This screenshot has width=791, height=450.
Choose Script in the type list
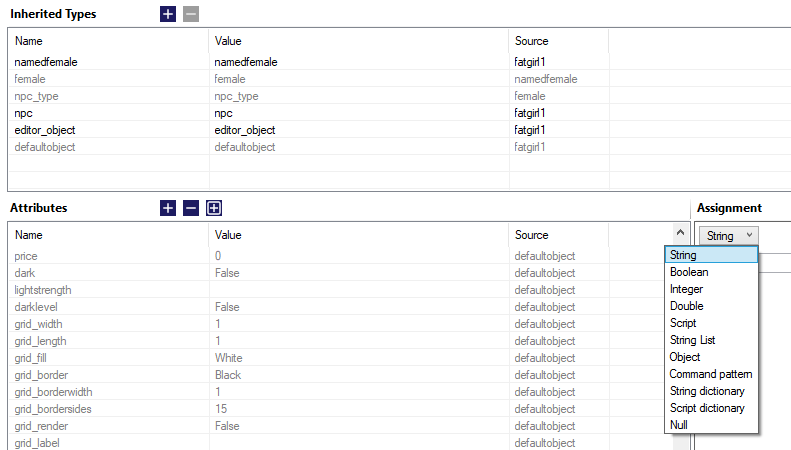[684, 323]
